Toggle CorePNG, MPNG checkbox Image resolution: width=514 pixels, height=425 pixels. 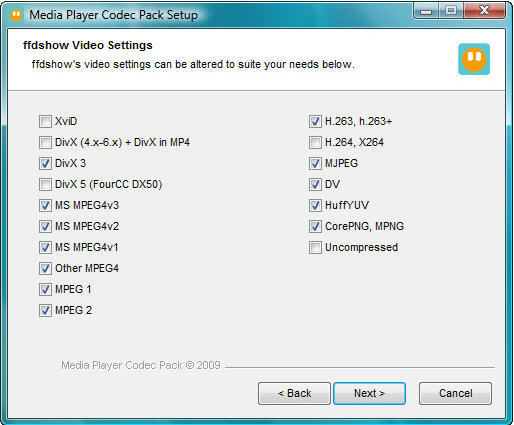tap(315, 226)
